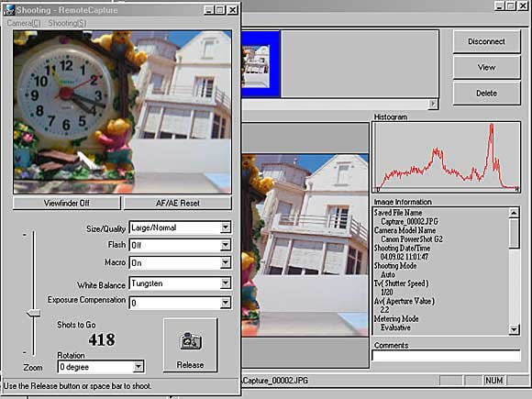This screenshot has height=399, width=532.
Task: Open the Shooting menu
Action: click(67, 23)
